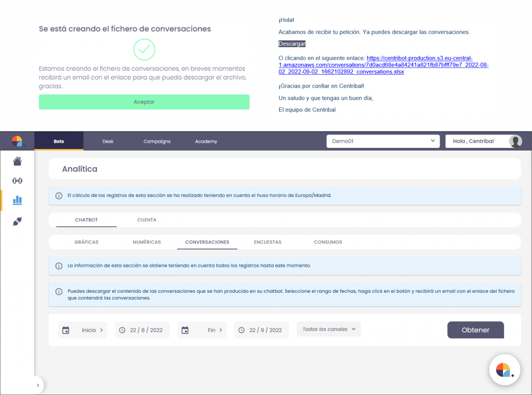Open the floating chatbot widget bubble
Image resolution: width=532 pixels, height=395 pixels.
[x=504, y=370]
